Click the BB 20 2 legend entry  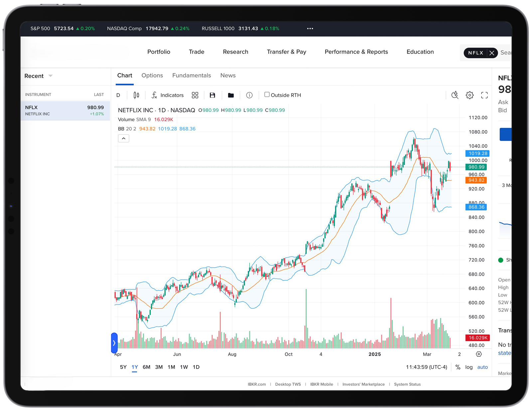[127, 129]
